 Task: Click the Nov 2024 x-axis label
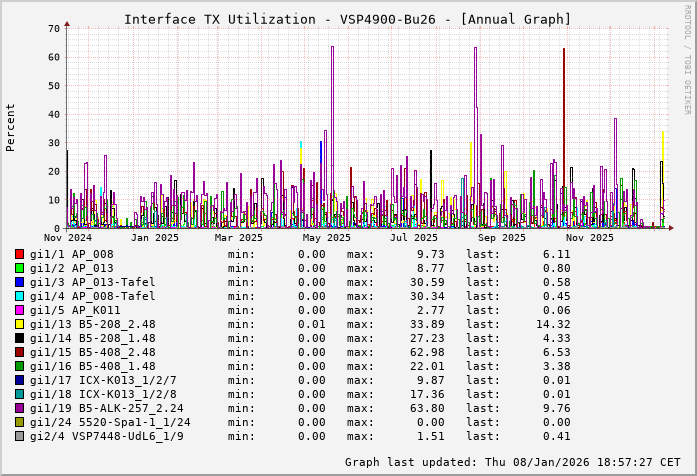(x=67, y=238)
